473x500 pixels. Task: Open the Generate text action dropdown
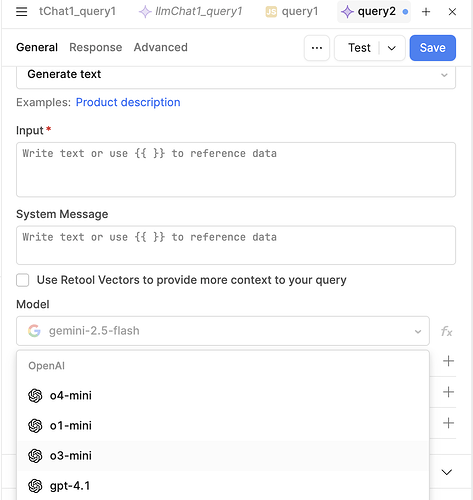point(236,75)
